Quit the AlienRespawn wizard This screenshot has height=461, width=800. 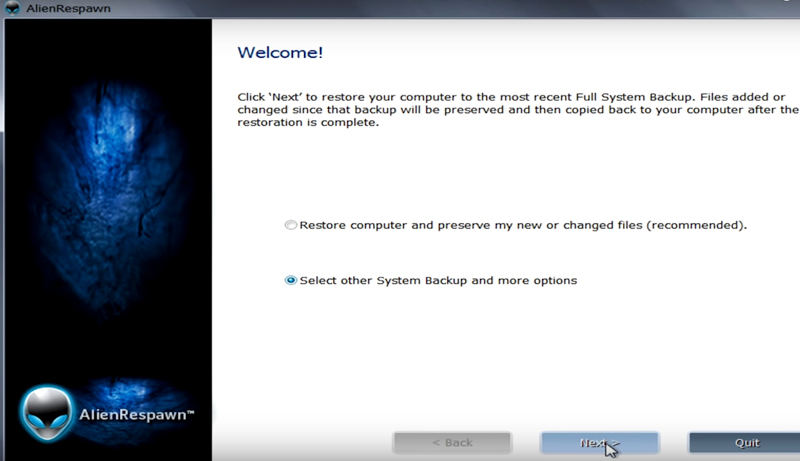(745, 443)
